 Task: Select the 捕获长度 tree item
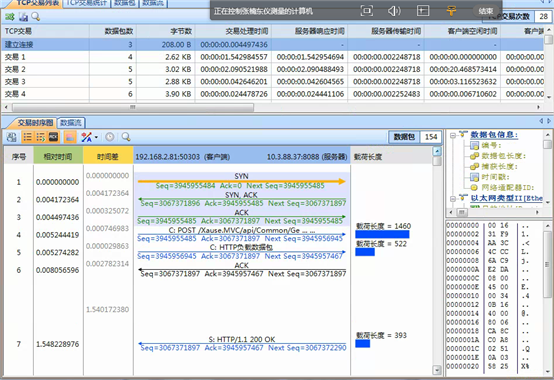click(x=493, y=166)
